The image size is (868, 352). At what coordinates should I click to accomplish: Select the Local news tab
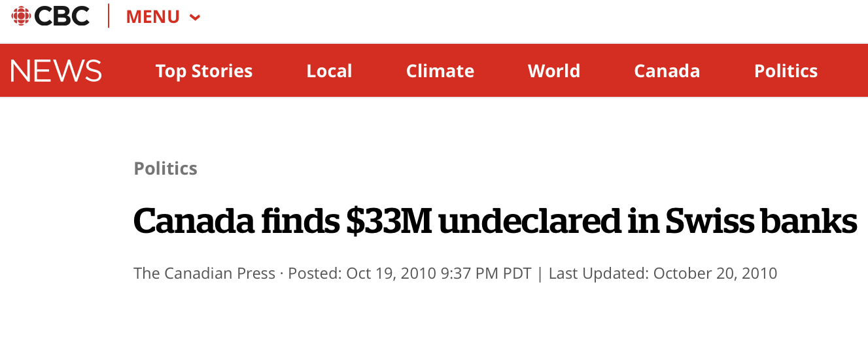pyautogui.click(x=330, y=71)
